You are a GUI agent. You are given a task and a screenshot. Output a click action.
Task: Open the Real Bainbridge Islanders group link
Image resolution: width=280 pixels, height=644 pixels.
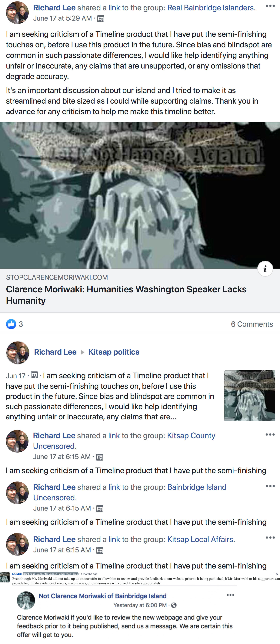pos(211,8)
